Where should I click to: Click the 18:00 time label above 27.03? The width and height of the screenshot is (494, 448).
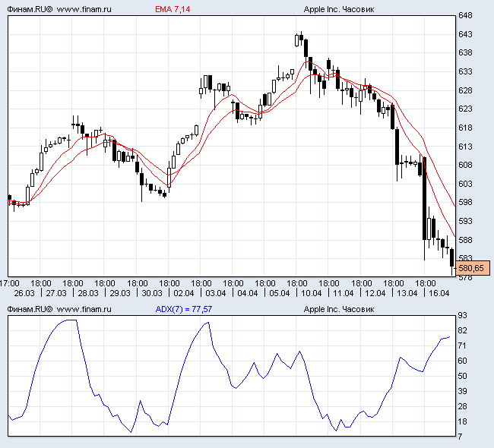click(41, 283)
